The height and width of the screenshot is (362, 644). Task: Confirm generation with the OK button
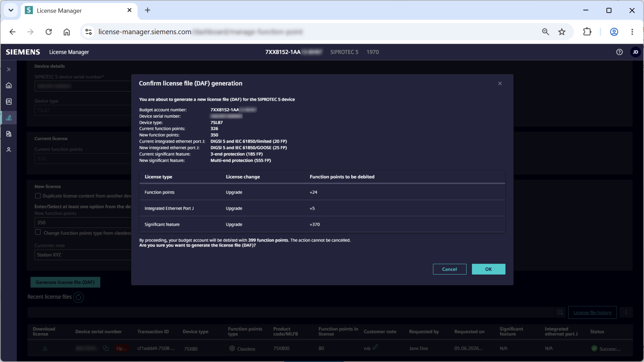488,269
